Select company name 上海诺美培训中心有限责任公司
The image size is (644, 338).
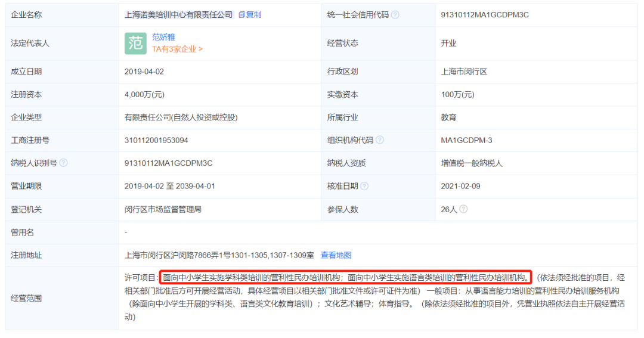pyautogui.click(x=179, y=15)
